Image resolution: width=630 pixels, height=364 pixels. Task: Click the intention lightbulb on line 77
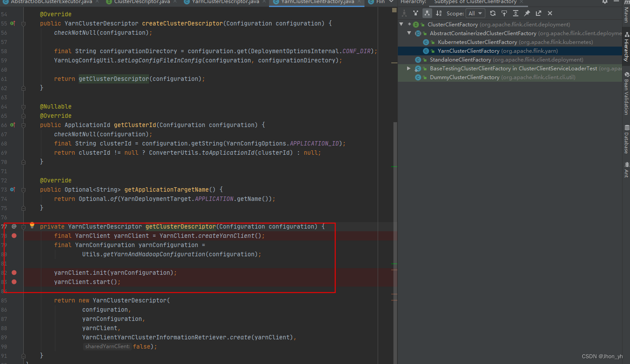(x=32, y=226)
